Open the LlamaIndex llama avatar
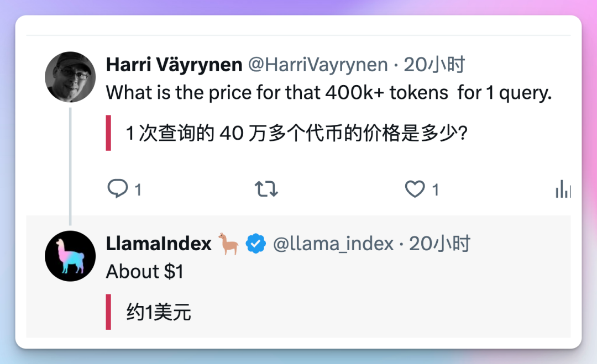Viewport: 597px width, 364px height. 70,256
